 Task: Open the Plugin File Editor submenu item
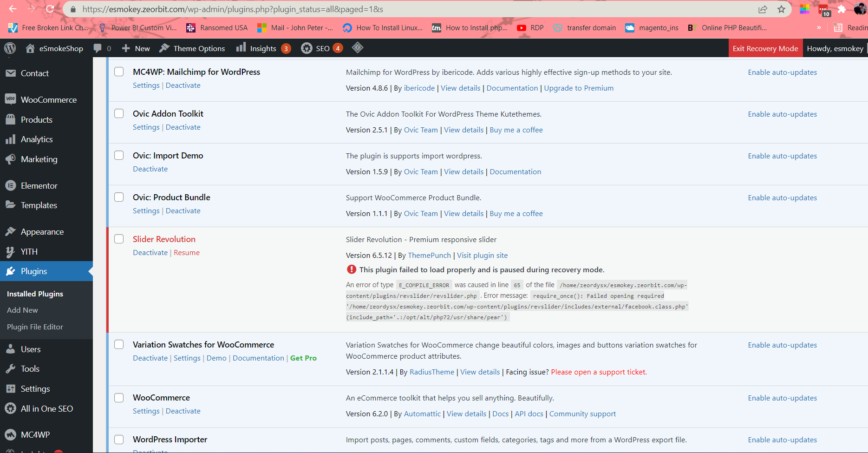point(35,327)
